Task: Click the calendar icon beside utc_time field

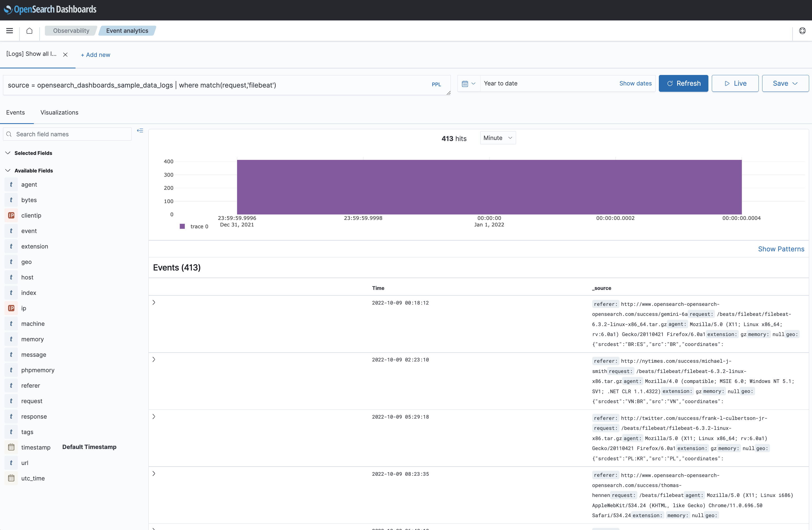Action: [x=11, y=478]
